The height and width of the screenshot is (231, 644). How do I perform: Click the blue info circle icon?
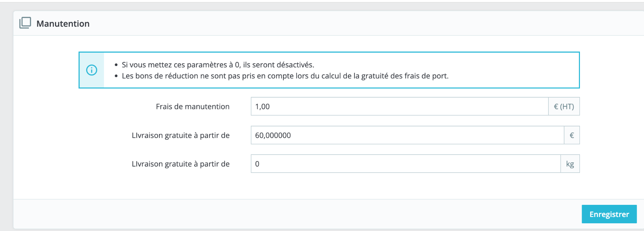click(x=92, y=70)
